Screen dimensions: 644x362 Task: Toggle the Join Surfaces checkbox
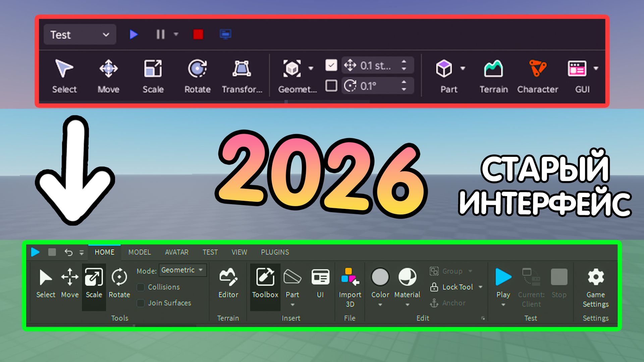(141, 303)
